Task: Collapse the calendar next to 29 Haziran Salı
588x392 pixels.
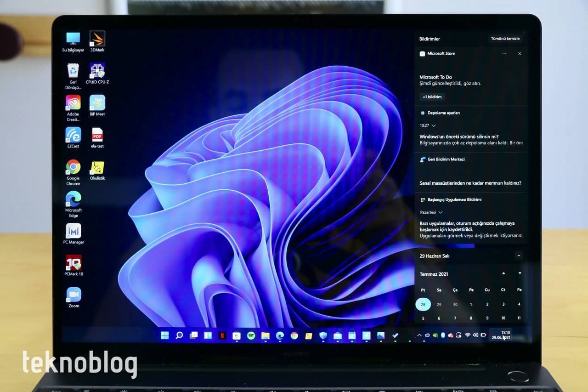Action: pyautogui.click(x=519, y=256)
